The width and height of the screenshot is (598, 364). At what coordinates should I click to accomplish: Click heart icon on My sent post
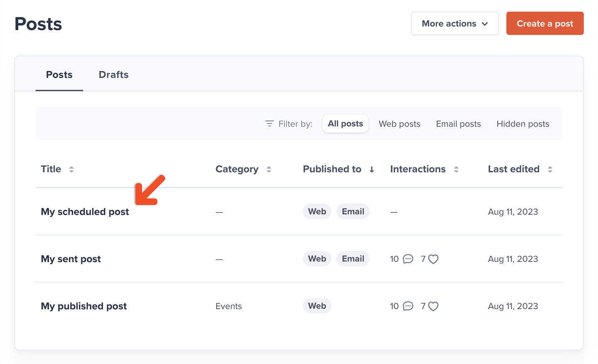(x=433, y=259)
